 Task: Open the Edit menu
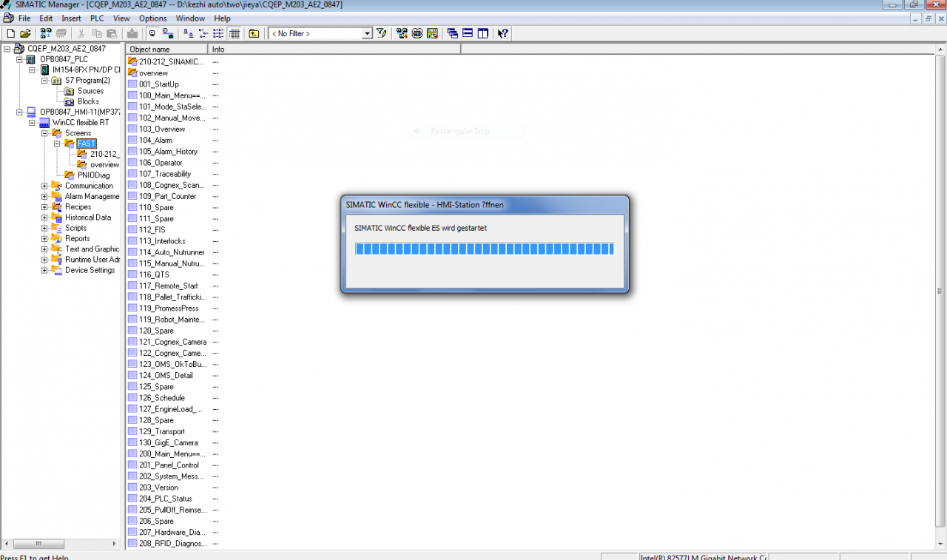[46, 18]
